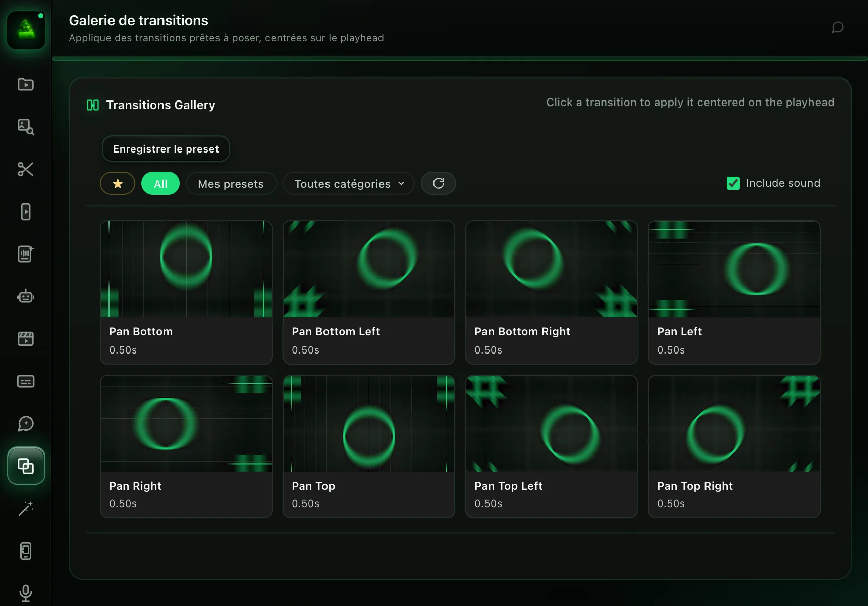
Task: Click the app logo at top left
Action: (26, 30)
